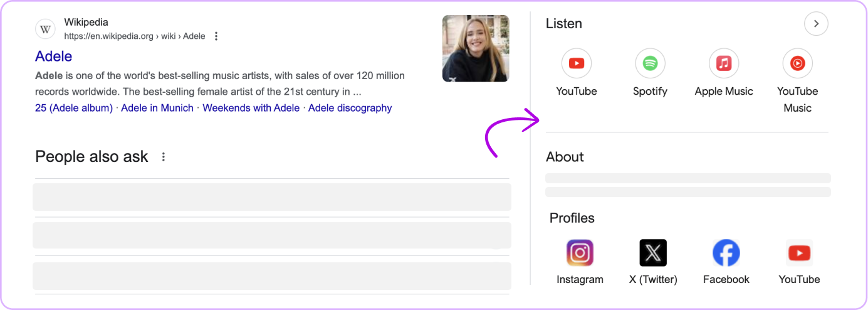Open YouTube in the Listen section
868x310 pixels.
pos(577,63)
